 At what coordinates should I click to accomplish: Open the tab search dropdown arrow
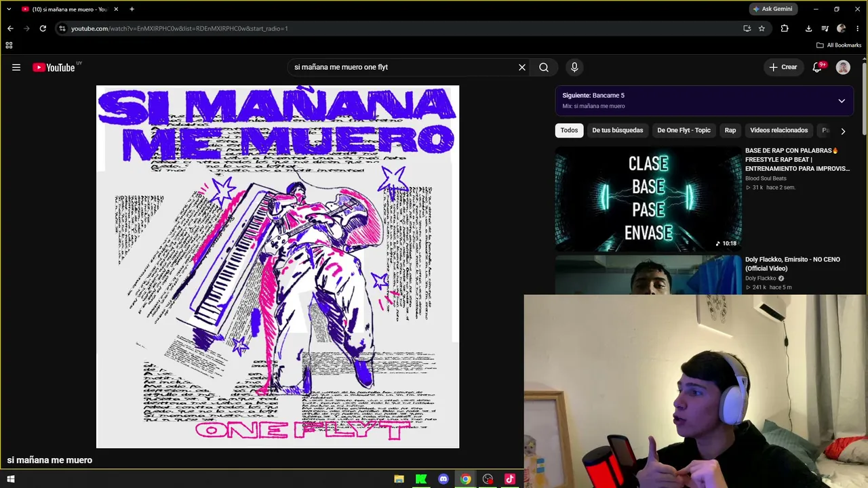click(x=9, y=9)
